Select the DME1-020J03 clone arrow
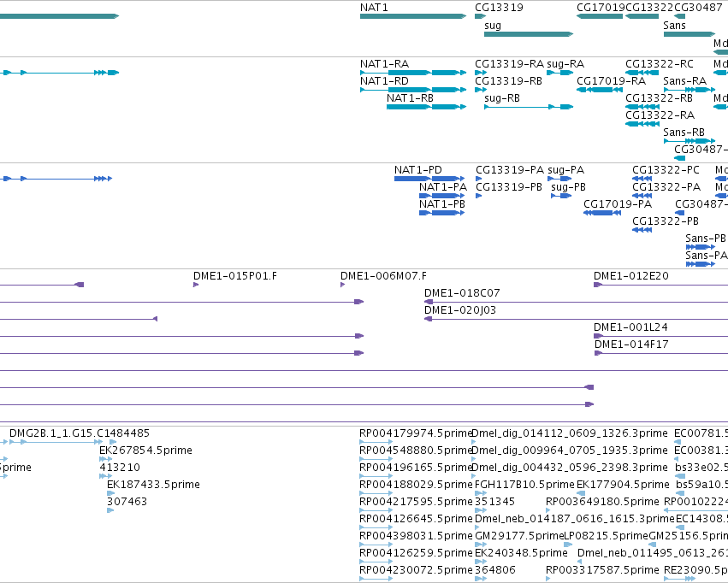728x583 pixels. (x=429, y=319)
